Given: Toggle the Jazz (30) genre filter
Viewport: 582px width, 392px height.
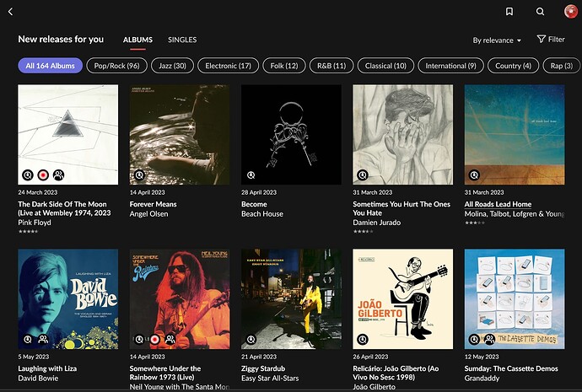Looking at the screenshot, I should [173, 66].
